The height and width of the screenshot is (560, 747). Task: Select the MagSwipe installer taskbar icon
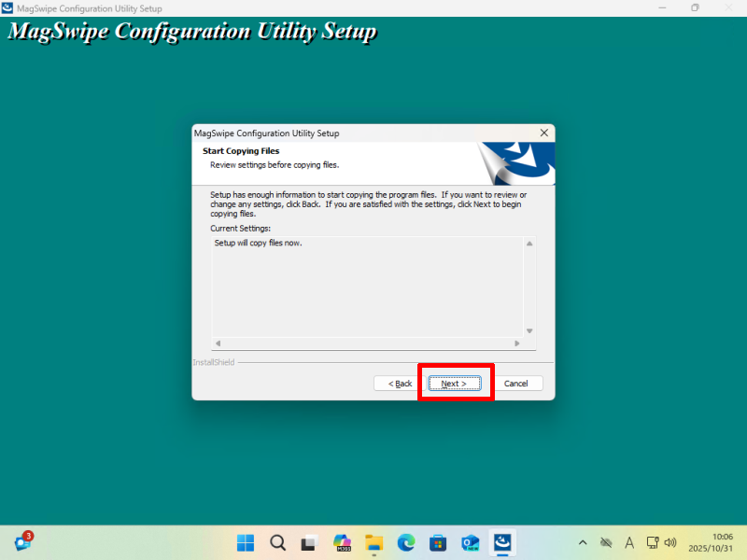(502, 542)
